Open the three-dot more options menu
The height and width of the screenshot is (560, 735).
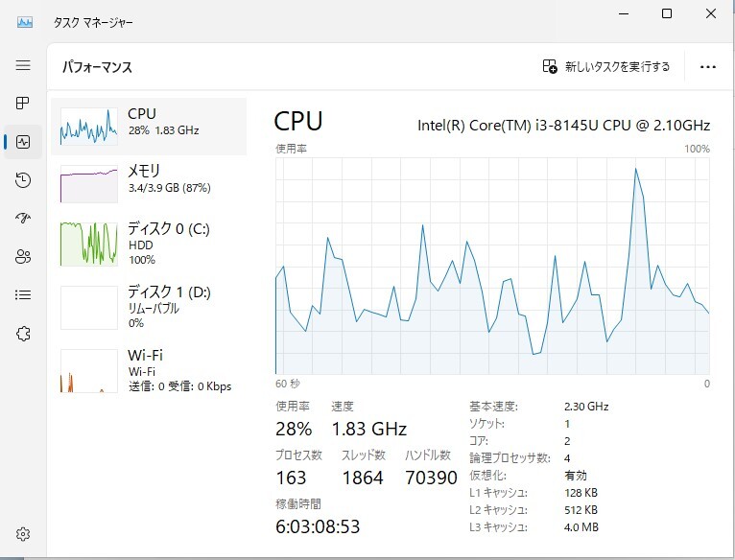[x=708, y=67]
